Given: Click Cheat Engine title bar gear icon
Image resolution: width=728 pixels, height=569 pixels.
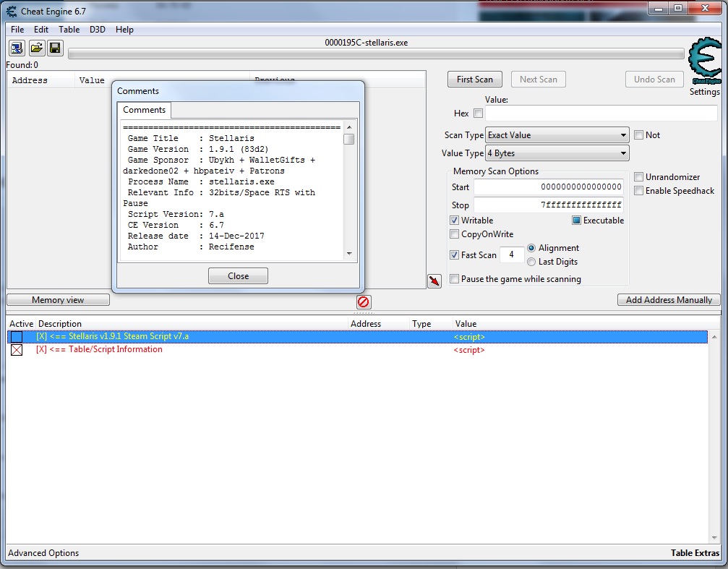Looking at the screenshot, I should point(12,11).
